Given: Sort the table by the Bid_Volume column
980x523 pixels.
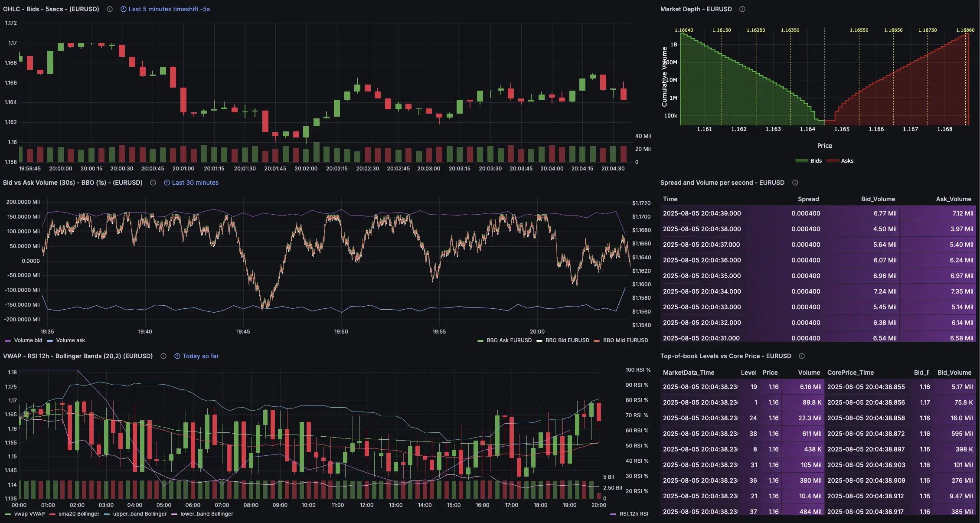Looking at the screenshot, I should click(x=878, y=199).
